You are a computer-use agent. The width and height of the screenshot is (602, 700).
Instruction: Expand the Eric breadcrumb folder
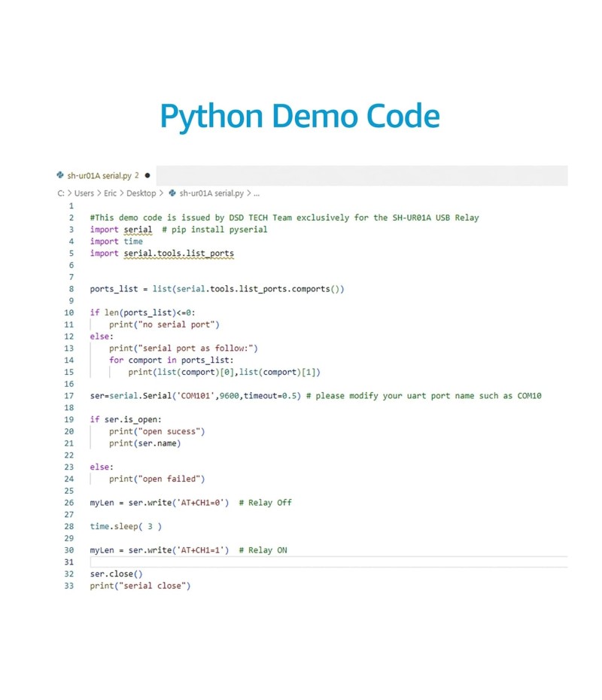point(111,193)
